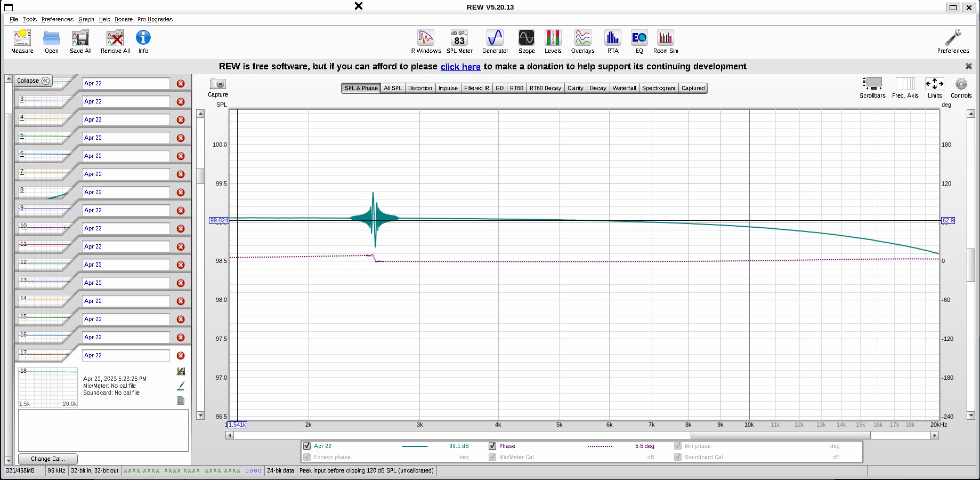Toggle the Soundcard Cal checkbox
The width and height of the screenshot is (980, 480).
tap(678, 457)
